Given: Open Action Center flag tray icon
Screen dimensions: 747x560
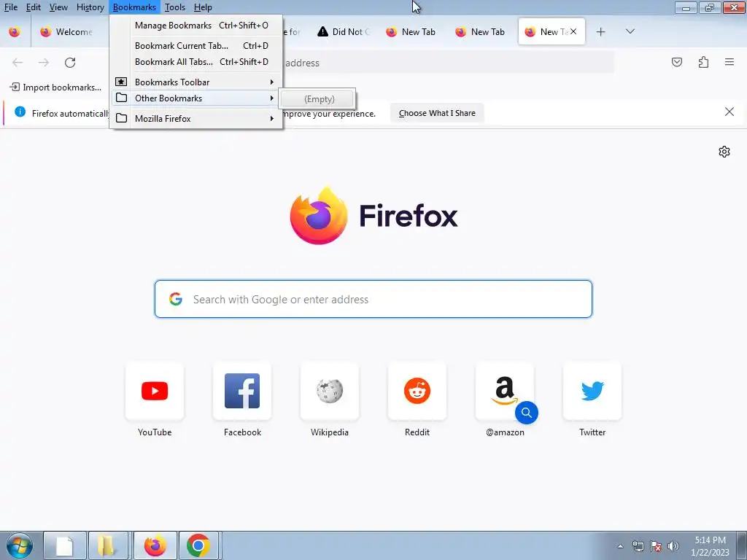Looking at the screenshot, I should [656, 546].
